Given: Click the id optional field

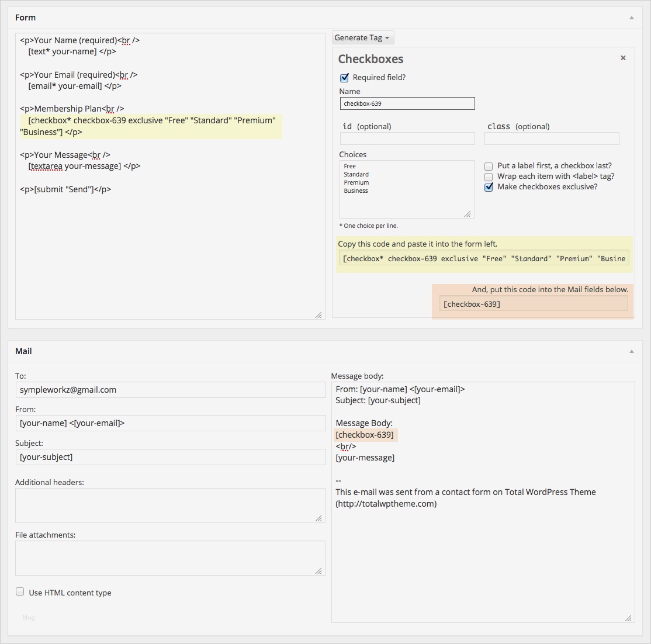Looking at the screenshot, I should point(407,139).
